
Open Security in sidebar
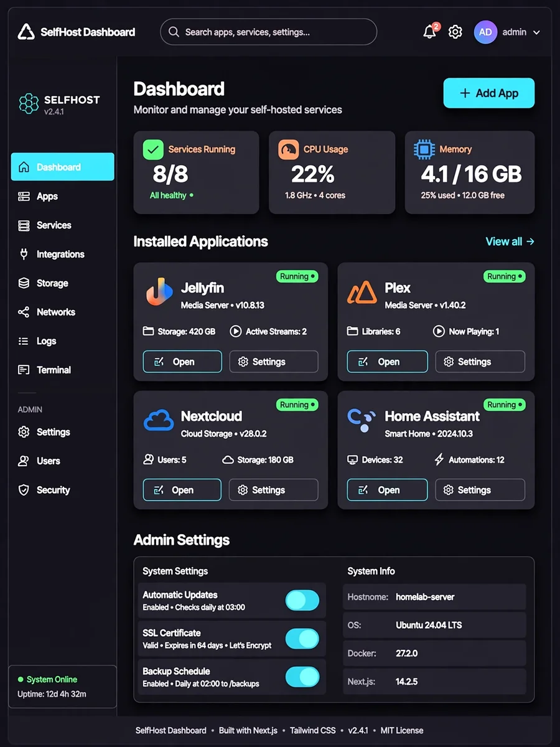[62, 490]
